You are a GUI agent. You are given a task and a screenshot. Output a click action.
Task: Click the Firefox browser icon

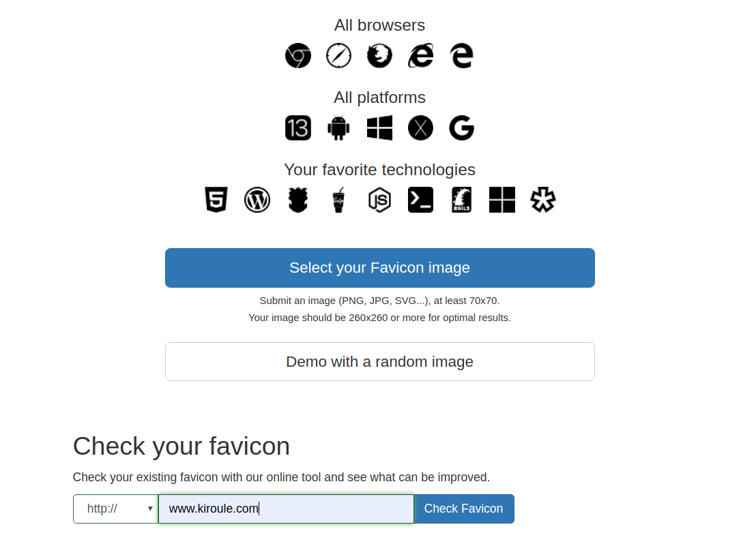point(379,55)
